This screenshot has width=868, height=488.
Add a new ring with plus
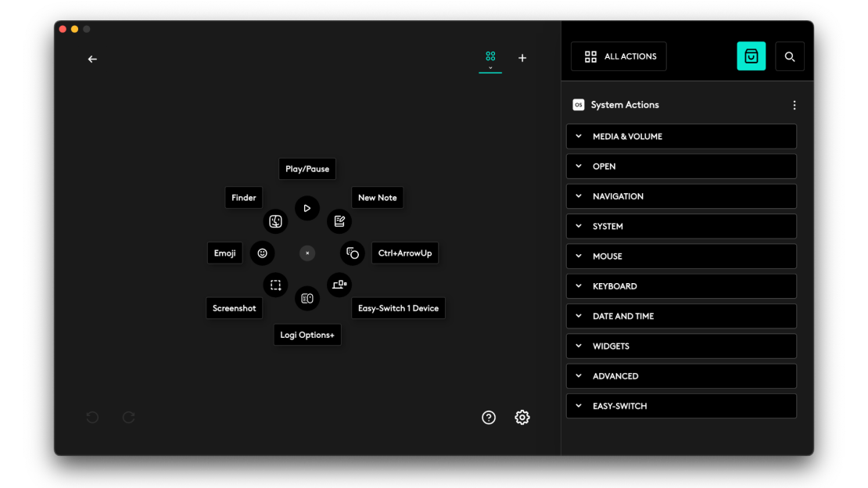pyautogui.click(x=522, y=58)
